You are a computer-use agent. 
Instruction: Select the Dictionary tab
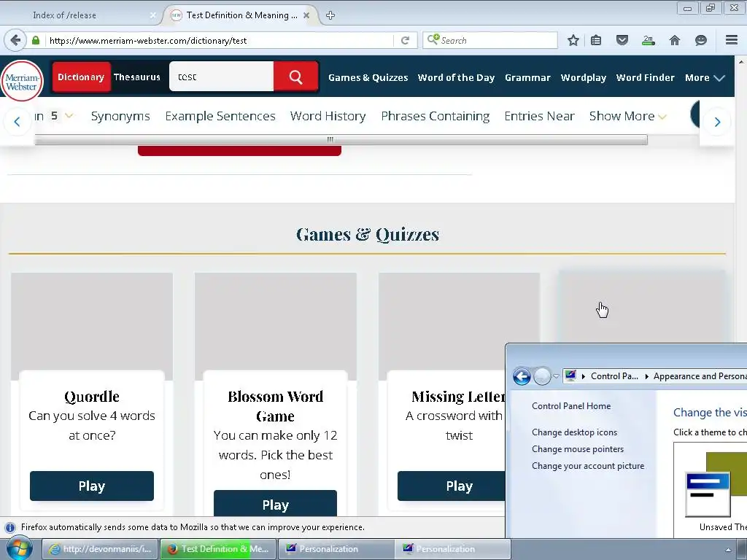tap(81, 77)
